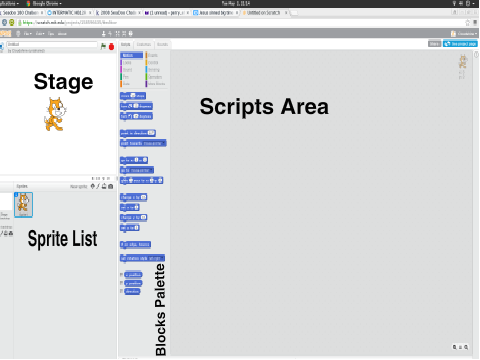
Task: Select the Data blocks category
Action: [131, 84]
